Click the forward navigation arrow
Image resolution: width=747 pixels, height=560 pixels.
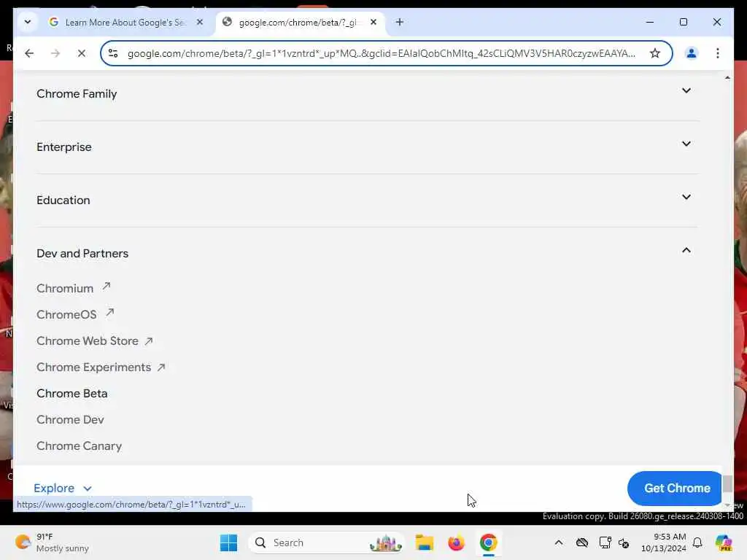point(55,53)
